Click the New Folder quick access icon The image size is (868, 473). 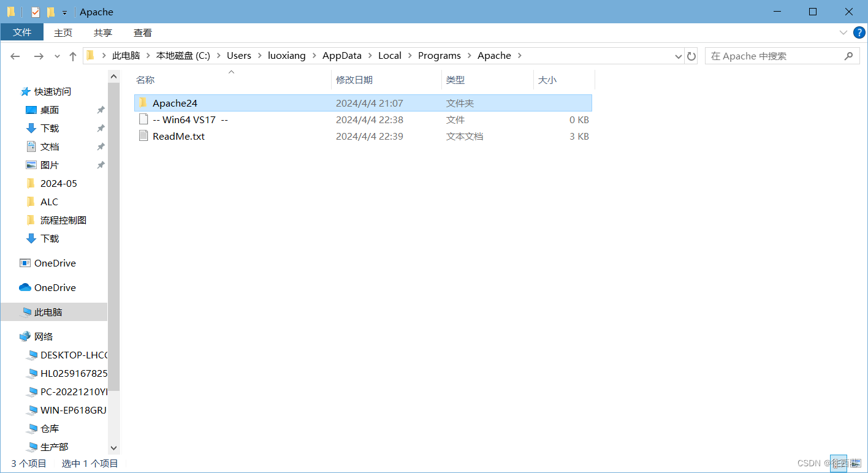pos(51,12)
